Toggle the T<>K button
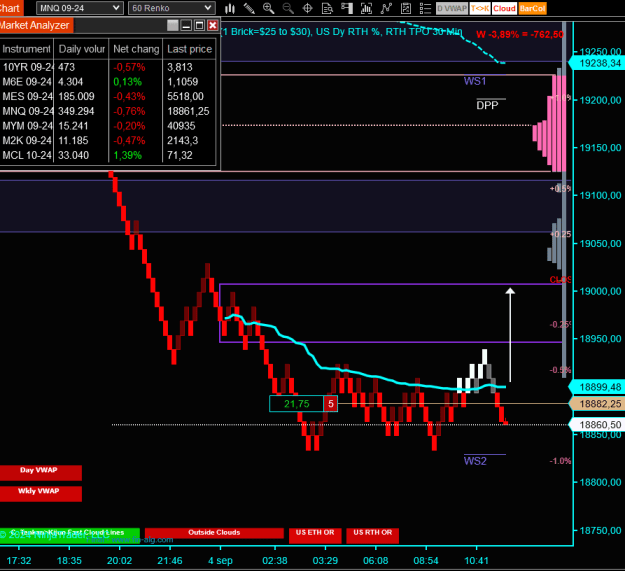 coord(480,8)
